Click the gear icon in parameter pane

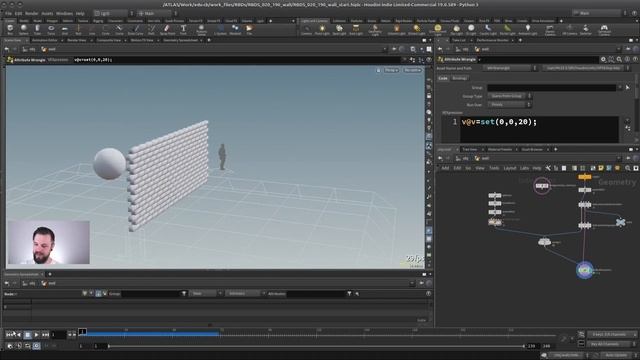603,59
